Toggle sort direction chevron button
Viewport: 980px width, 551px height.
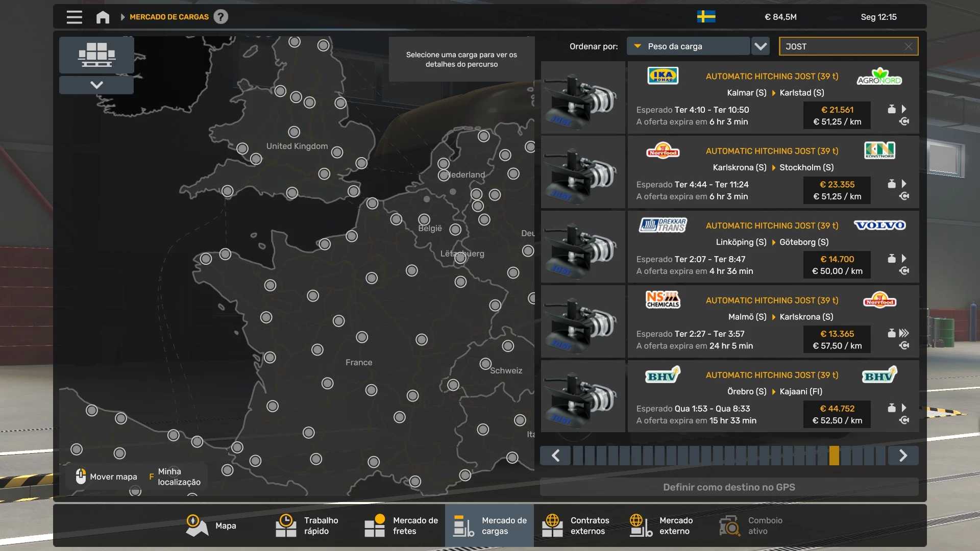(761, 46)
